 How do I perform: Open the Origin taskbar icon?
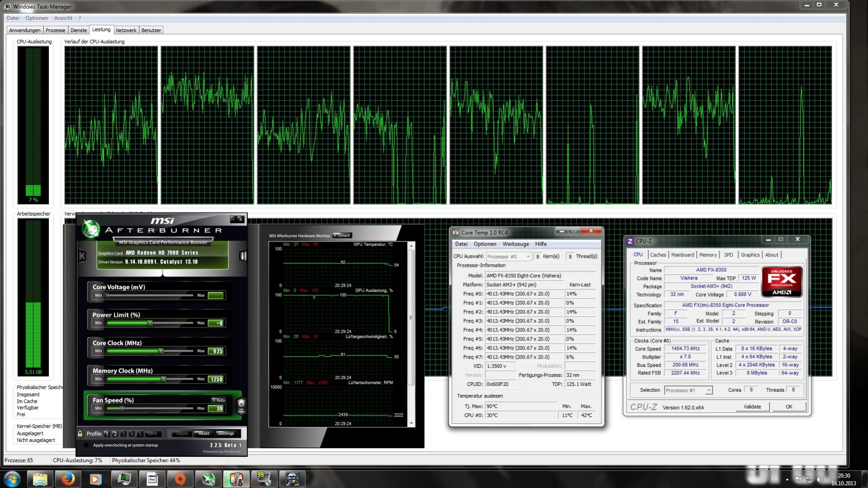[x=180, y=479]
